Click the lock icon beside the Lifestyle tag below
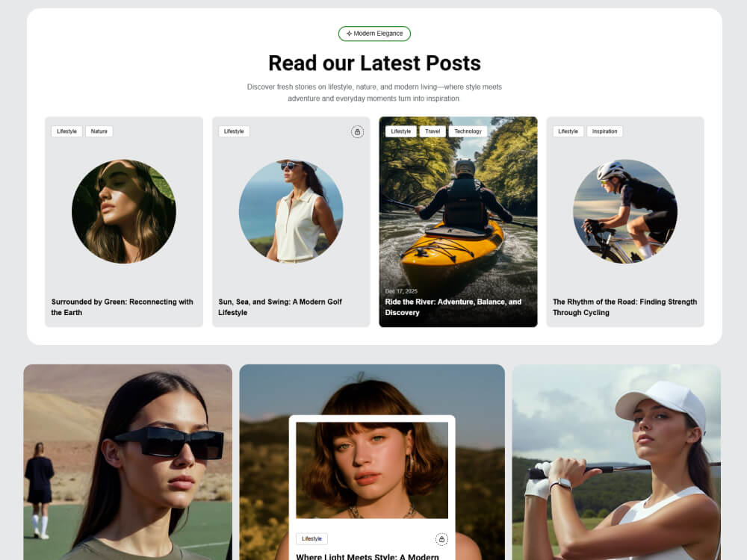 coord(441,538)
